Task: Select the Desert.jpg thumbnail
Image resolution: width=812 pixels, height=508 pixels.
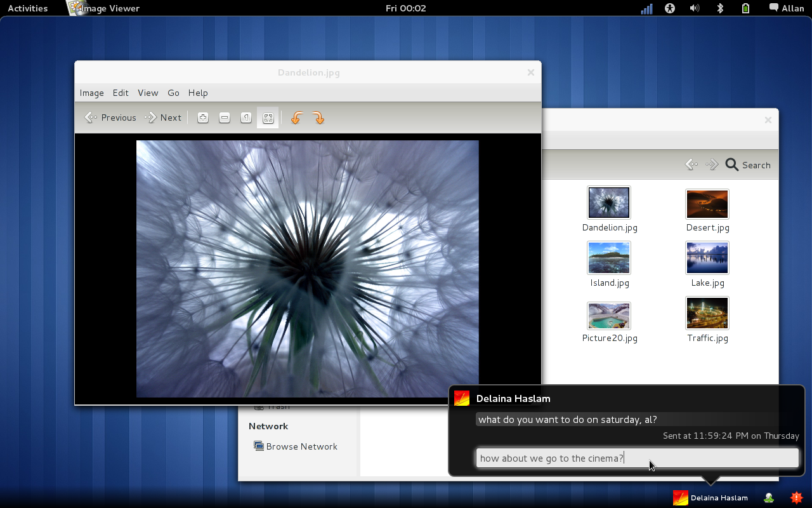Action: 707,204
